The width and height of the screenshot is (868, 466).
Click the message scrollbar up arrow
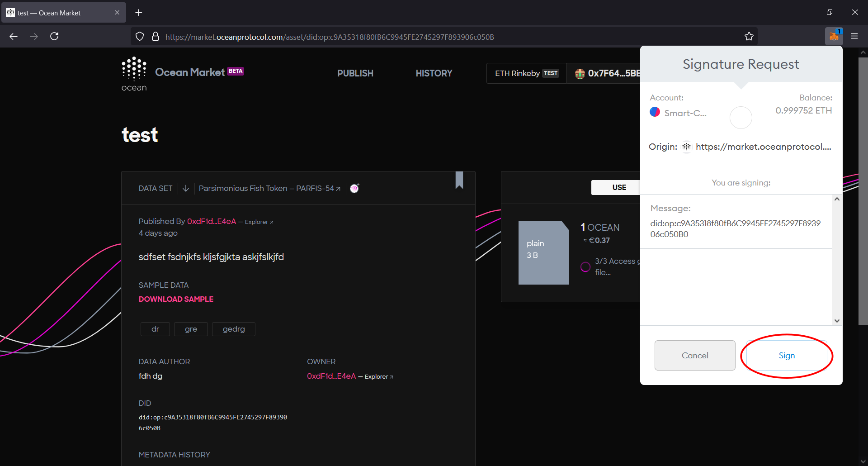[x=837, y=199]
